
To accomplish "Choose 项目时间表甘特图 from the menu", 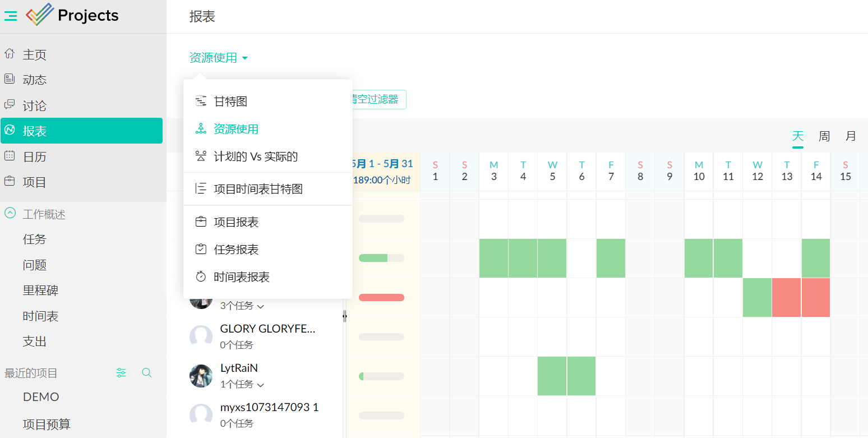I will 258,189.
